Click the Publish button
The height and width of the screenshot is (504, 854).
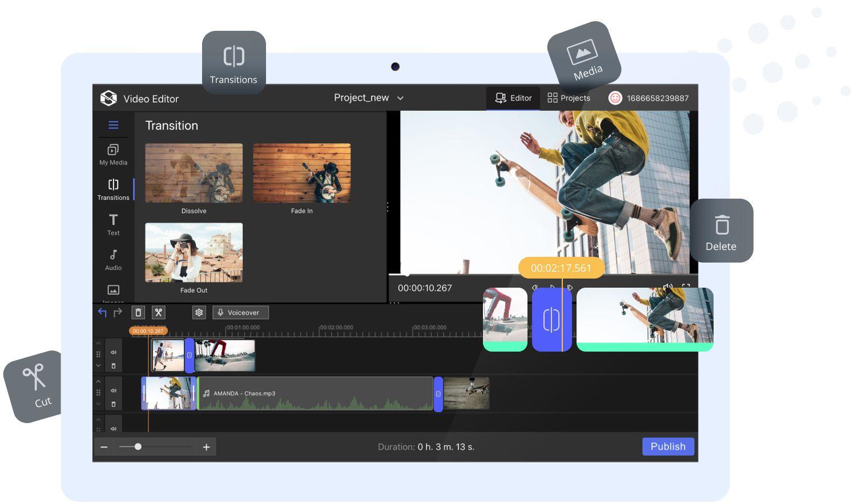coord(667,446)
